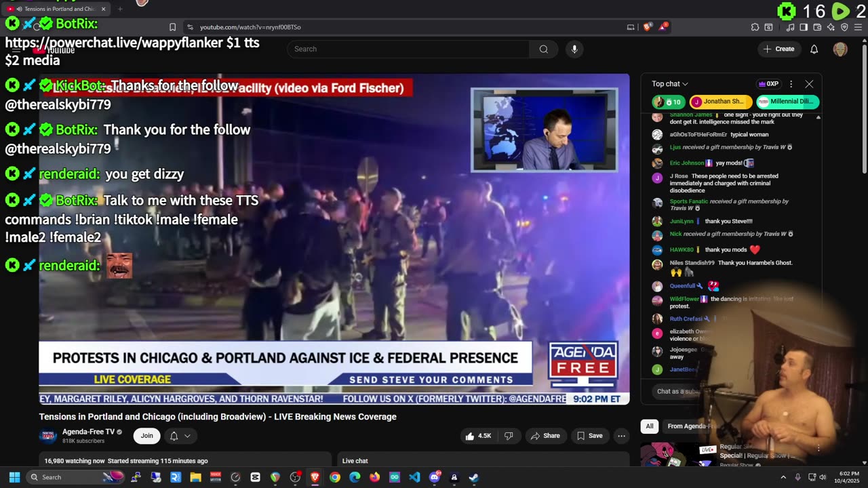
Task: Show hidden system tray icons chevron
Action: (x=783, y=477)
